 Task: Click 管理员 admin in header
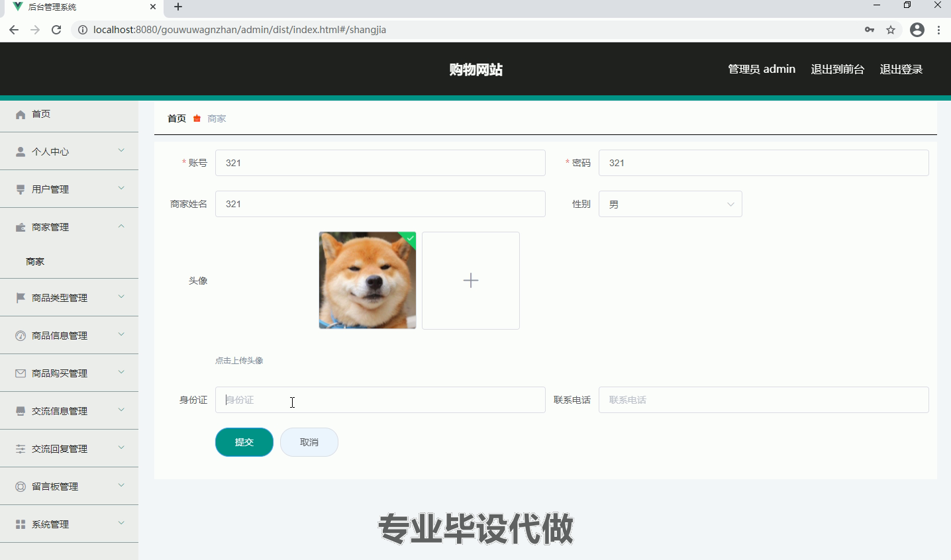pos(762,69)
